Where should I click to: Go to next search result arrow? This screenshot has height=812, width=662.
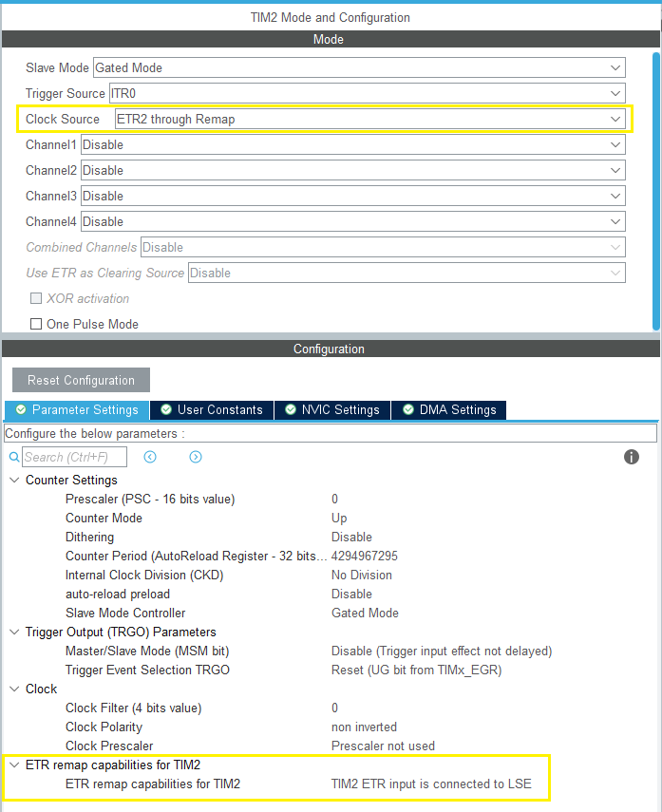196,457
